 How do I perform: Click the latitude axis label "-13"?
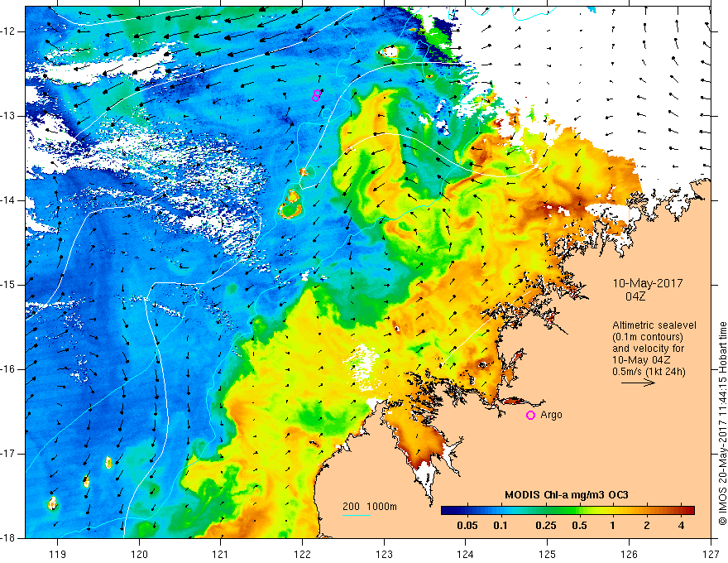pyautogui.click(x=8, y=116)
